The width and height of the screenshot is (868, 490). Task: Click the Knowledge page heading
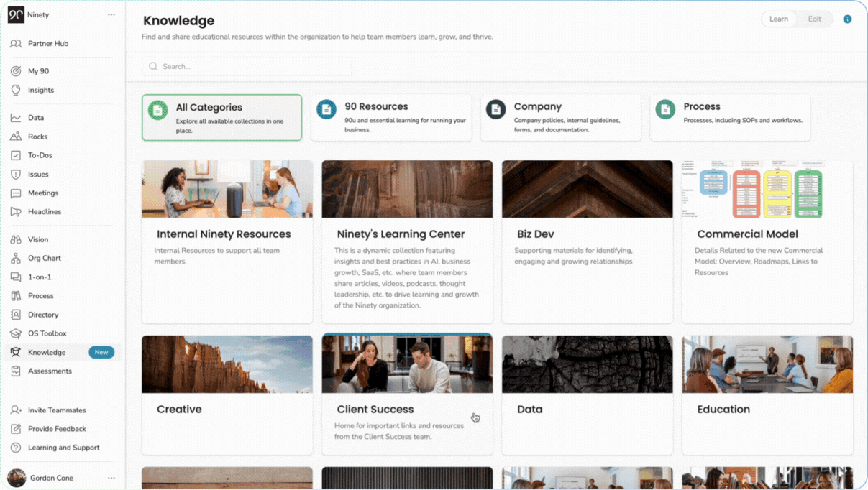[x=179, y=21]
